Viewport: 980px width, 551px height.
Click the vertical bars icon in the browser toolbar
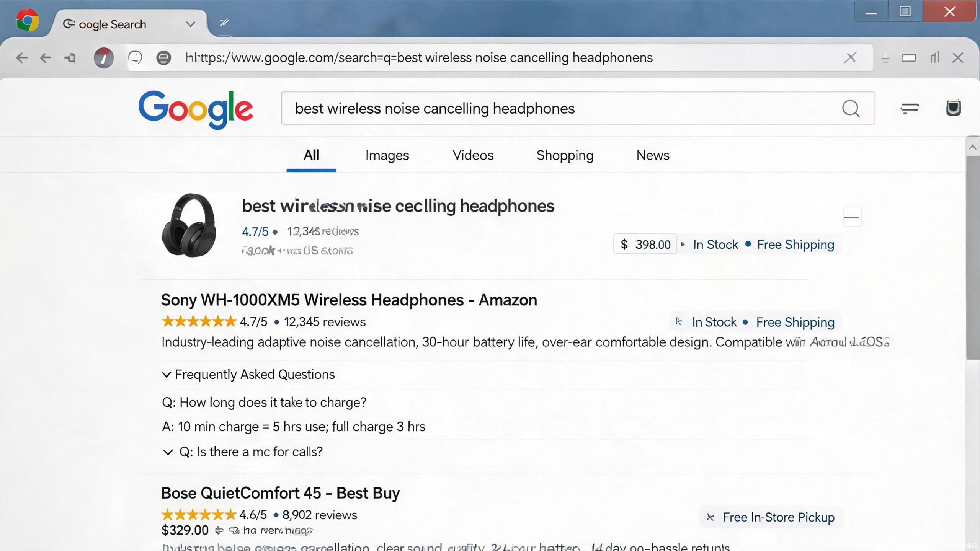tap(935, 58)
